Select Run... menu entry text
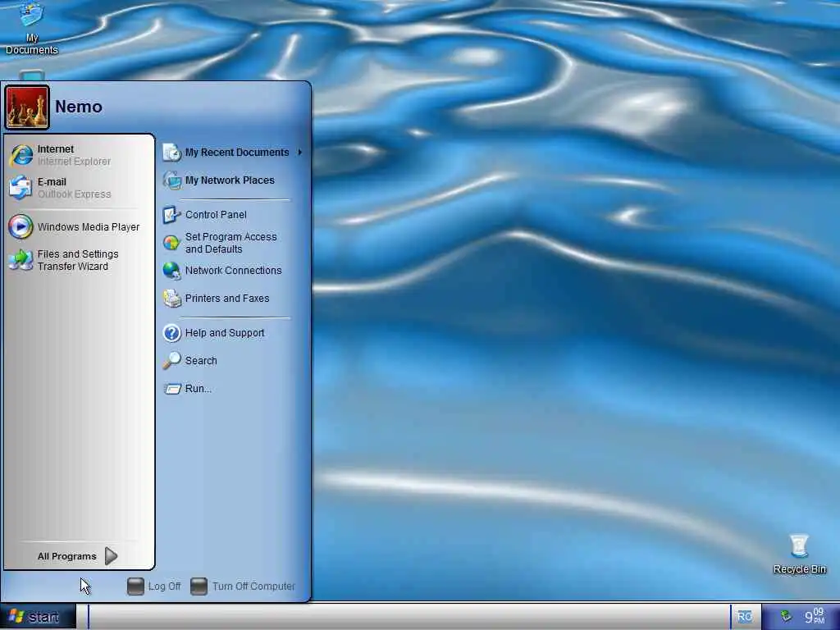840x630 pixels. click(199, 389)
